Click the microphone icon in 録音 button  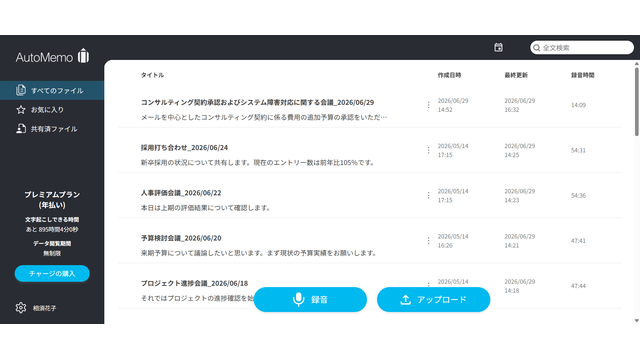point(298,299)
